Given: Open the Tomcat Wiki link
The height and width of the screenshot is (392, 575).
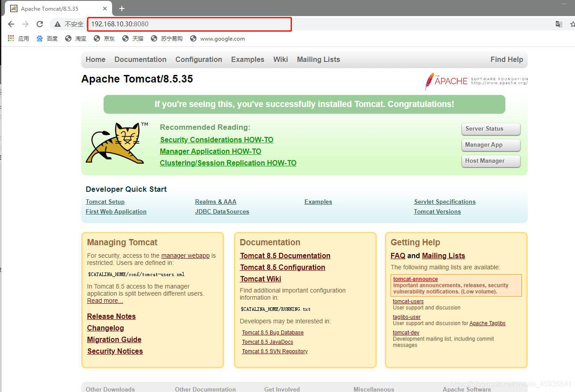Looking at the screenshot, I should coord(261,279).
